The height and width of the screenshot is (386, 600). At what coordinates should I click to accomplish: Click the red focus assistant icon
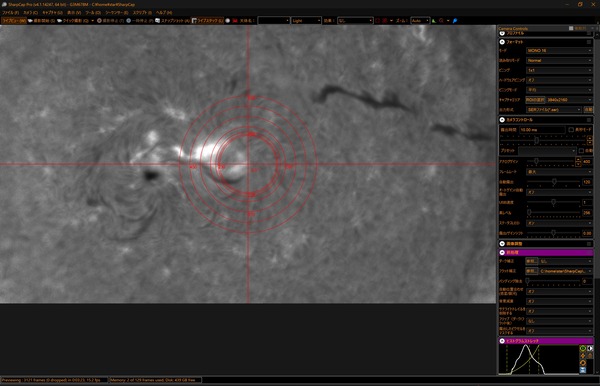(442, 21)
